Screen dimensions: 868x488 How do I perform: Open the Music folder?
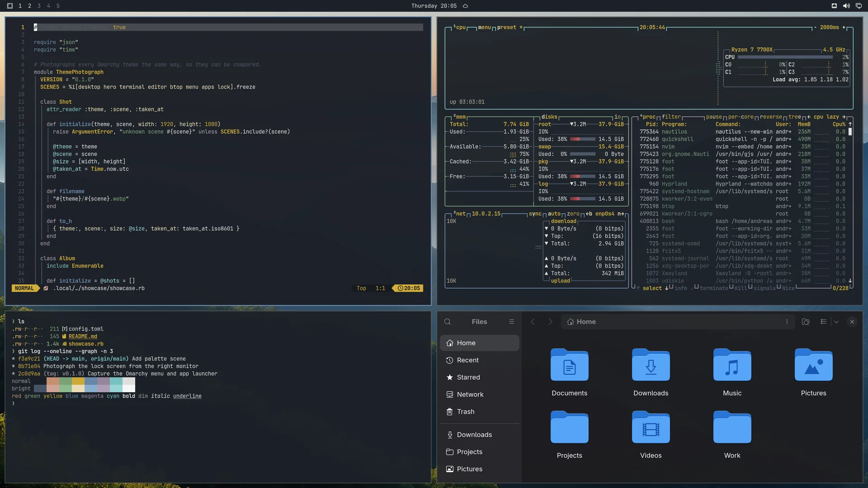(732, 372)
